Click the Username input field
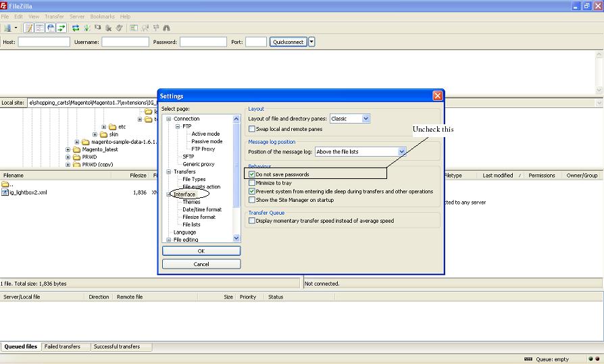 [x=125, y=42]
